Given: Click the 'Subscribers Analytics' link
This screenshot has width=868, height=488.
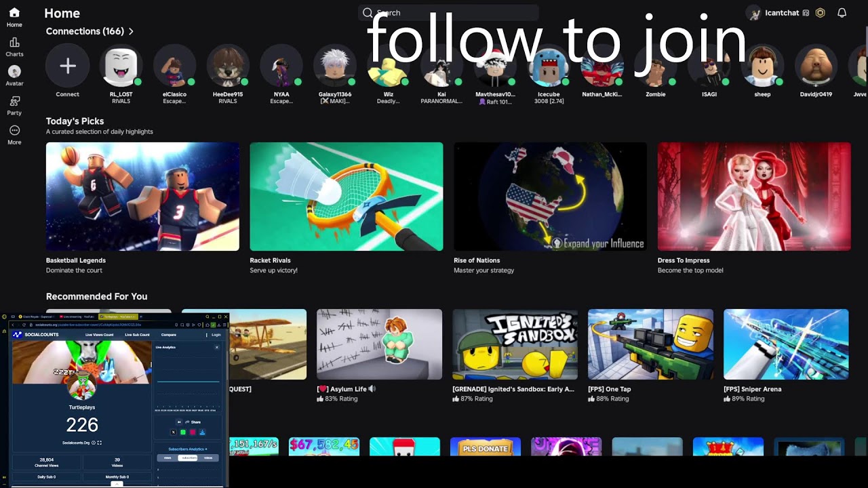Looking at the screenshot, I should (x=188, y=449).
